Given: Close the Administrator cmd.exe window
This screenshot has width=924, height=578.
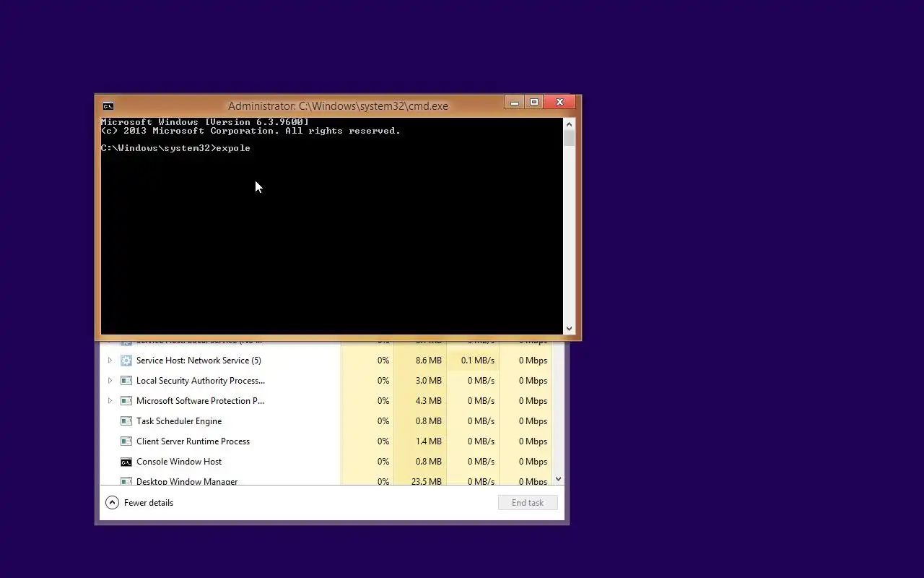Looking at the screenshot, I should [559, 103].
